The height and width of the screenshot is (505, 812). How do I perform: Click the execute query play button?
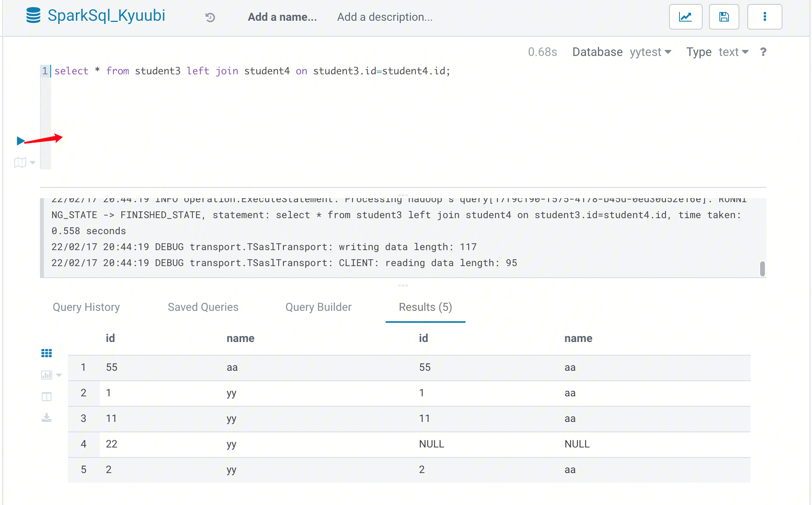click(x=20, y=141)
